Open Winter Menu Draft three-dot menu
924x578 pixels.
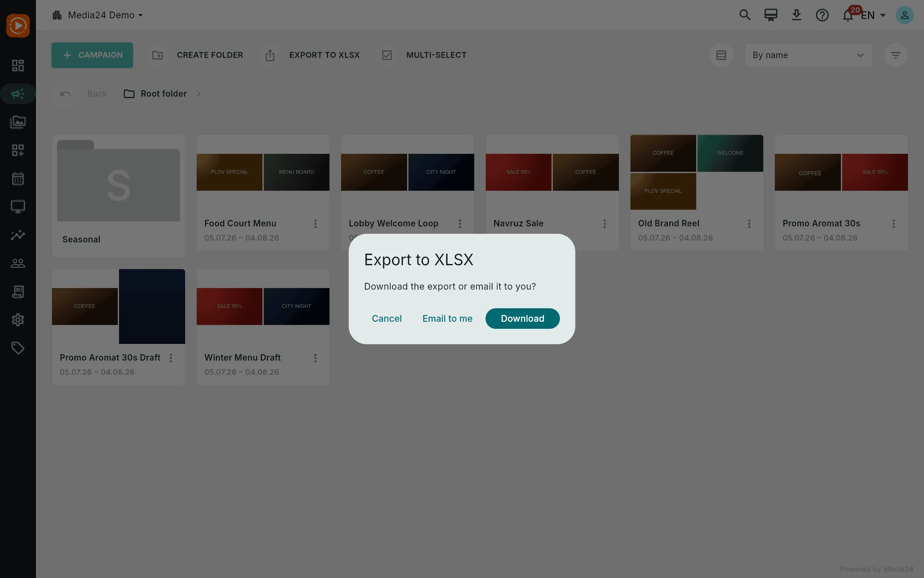click(315, 358)
